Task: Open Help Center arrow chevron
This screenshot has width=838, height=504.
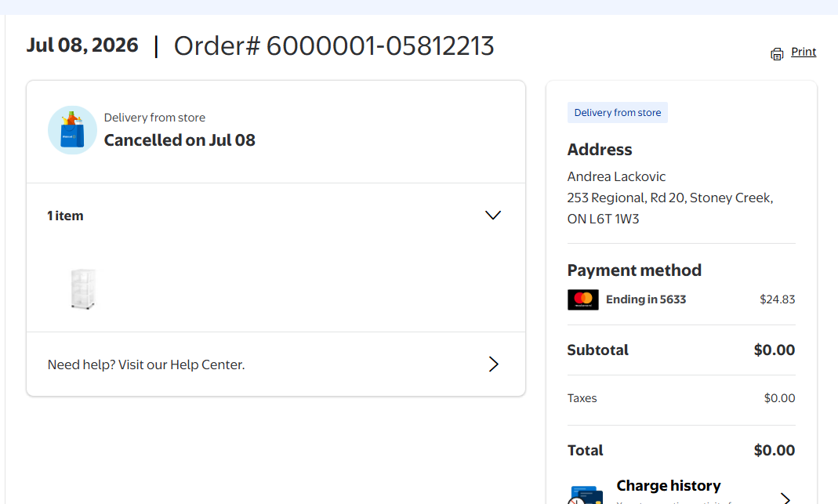Action: pyautogui.click(x=493, y=364)
